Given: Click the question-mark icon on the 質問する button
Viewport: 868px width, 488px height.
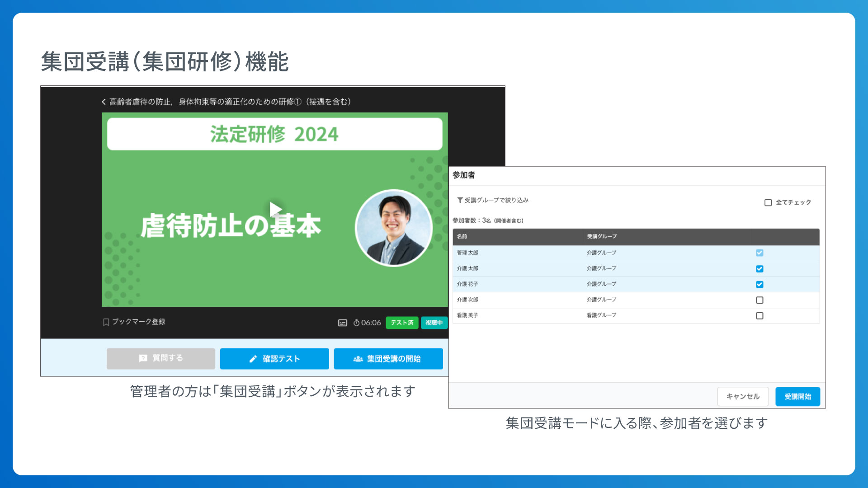Looking at the screenshot, I should (x=143, y=358).
